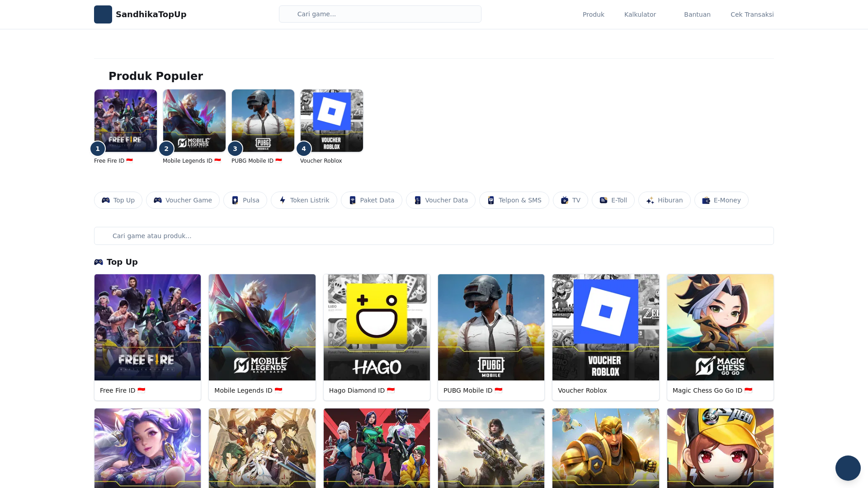This screenshot has height=488, width=868.
Task: Click the Produk Populer heading
Action: (x=156, y=76)
